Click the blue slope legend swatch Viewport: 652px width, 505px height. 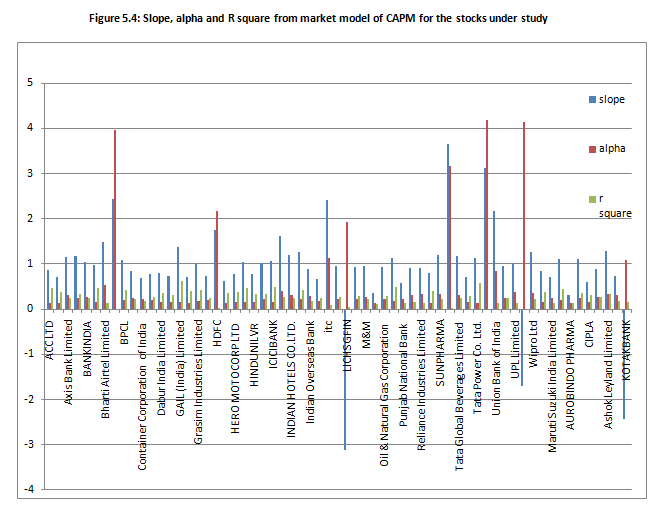click(x=592, y=99)
